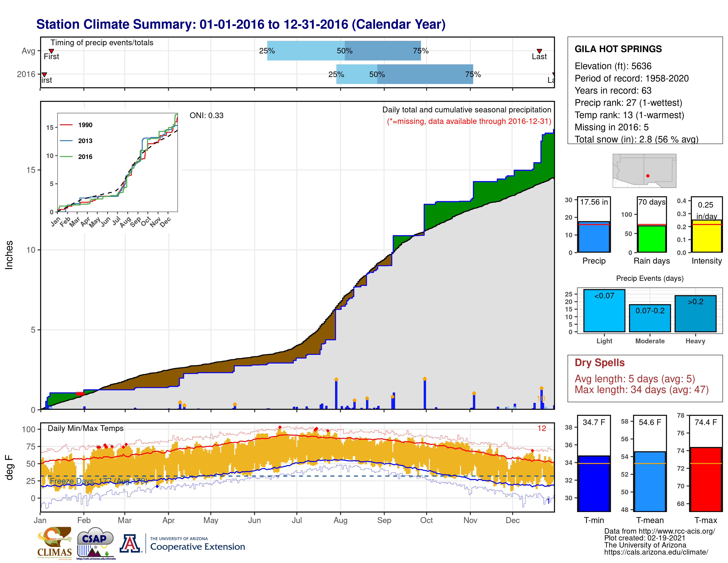Click the station location map thumbnail
Viewport: 728px width, 563px height.
644,170
